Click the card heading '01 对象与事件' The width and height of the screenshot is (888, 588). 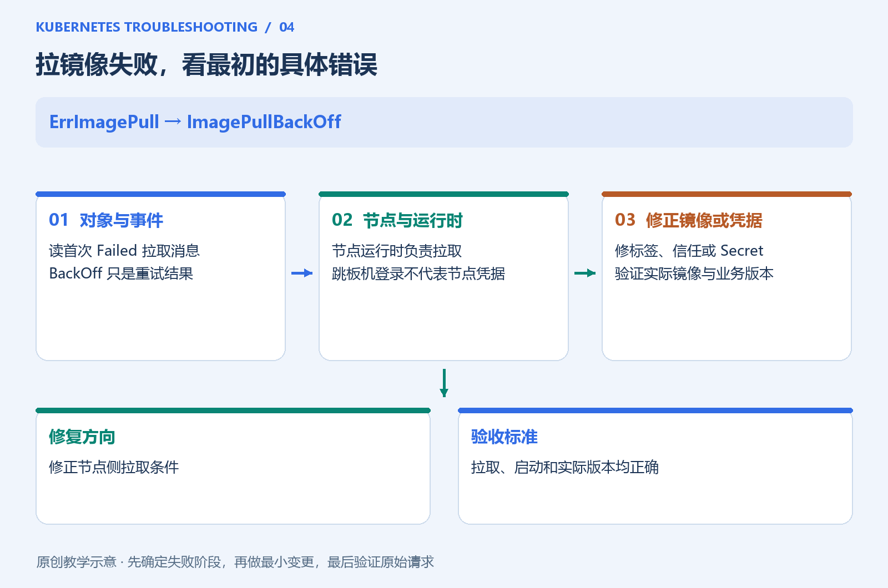pyautogui.click(x=106, y=220)
